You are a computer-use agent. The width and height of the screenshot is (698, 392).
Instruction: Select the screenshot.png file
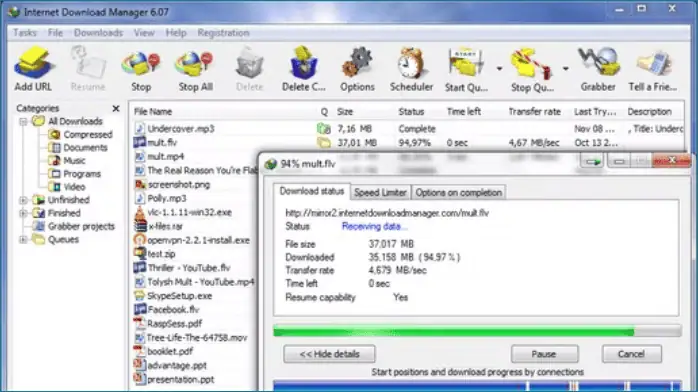[x=172, y=184]
